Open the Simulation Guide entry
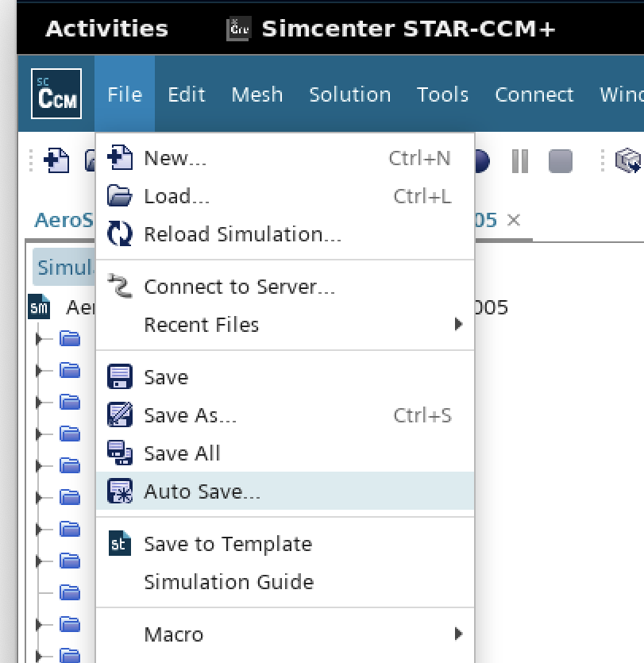This screenshot has height=663, width=644. 285,582
